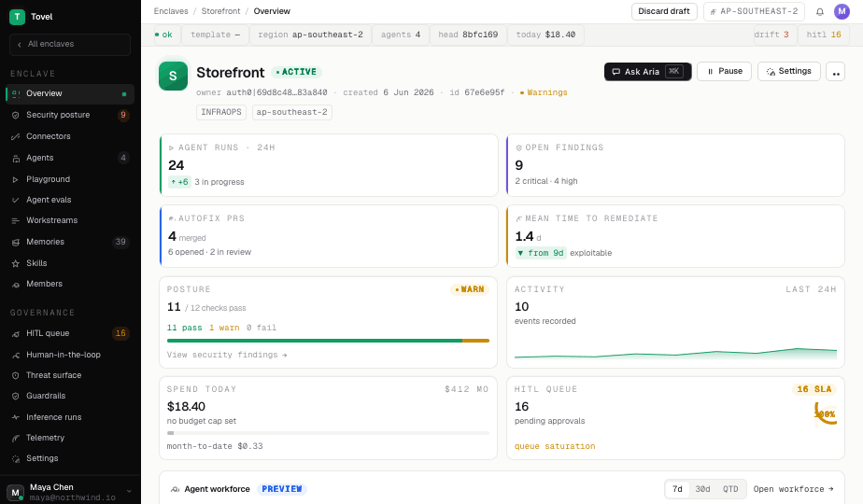This screenshot has width=863, height=504.
Task: Click the agents 4 chip
Action: [x=401, y=35]
